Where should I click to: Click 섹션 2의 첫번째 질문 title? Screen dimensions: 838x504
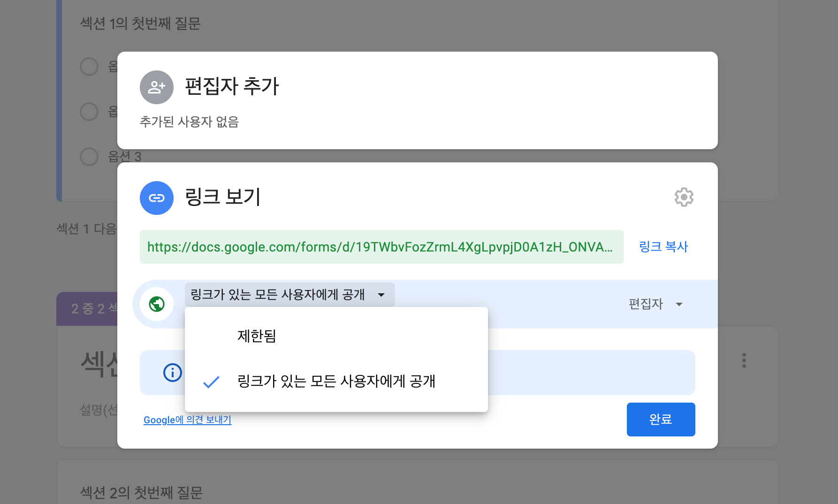[141, 493]
